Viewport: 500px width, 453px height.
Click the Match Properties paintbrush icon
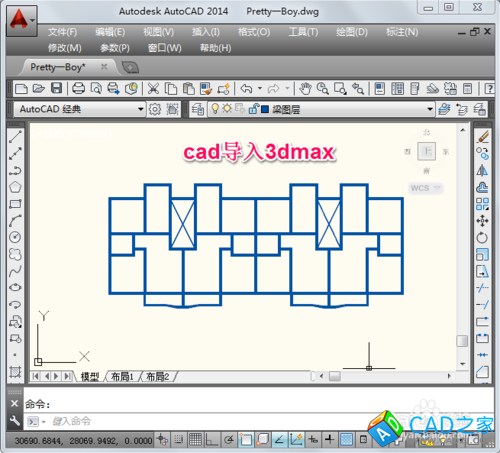click(206, 89)
